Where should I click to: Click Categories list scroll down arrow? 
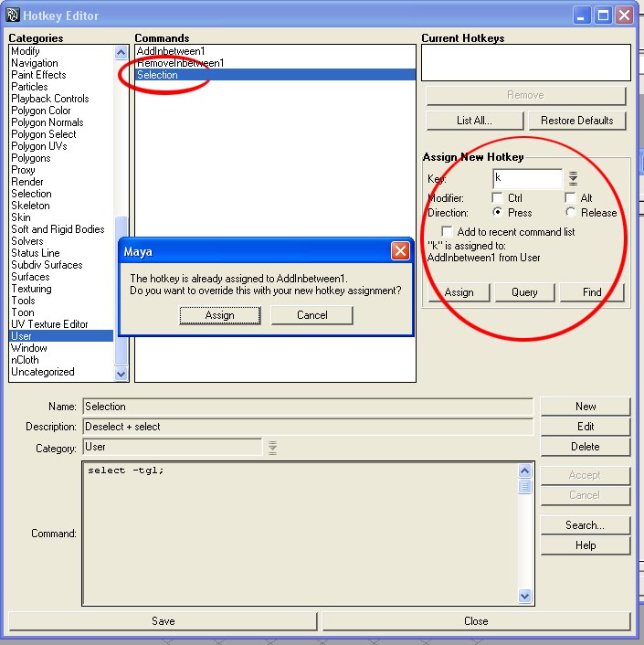click(121, 374)
